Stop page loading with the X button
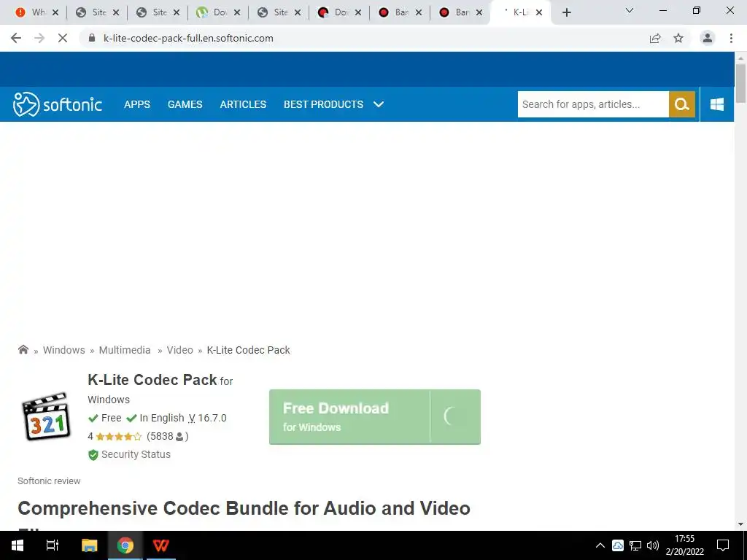The image size is (747, 560). 63,38
